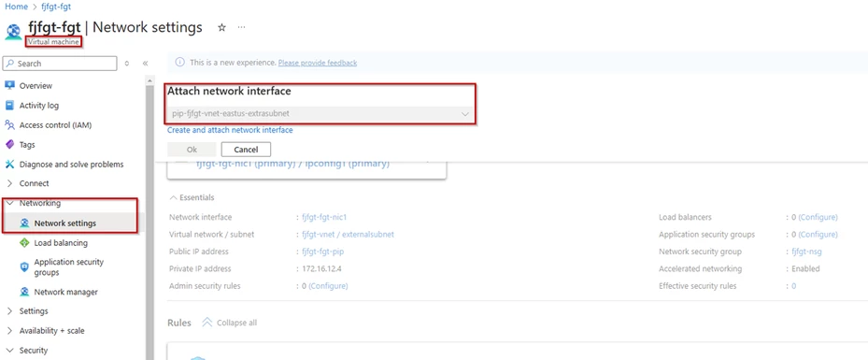The height and width of the screenshot is (360, 868).
Task: Click the sidebar expand/collapse diamond icon
Action: pyautogui.click(x=127, y=64)
